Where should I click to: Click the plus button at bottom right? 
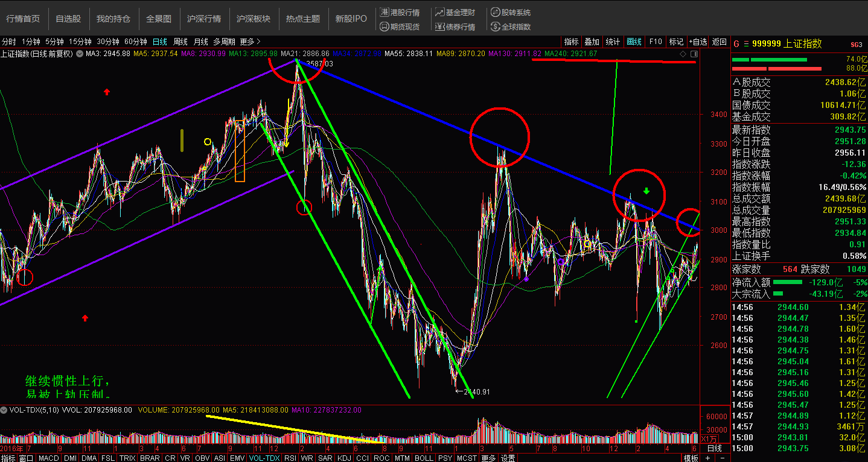pos(707,458)
